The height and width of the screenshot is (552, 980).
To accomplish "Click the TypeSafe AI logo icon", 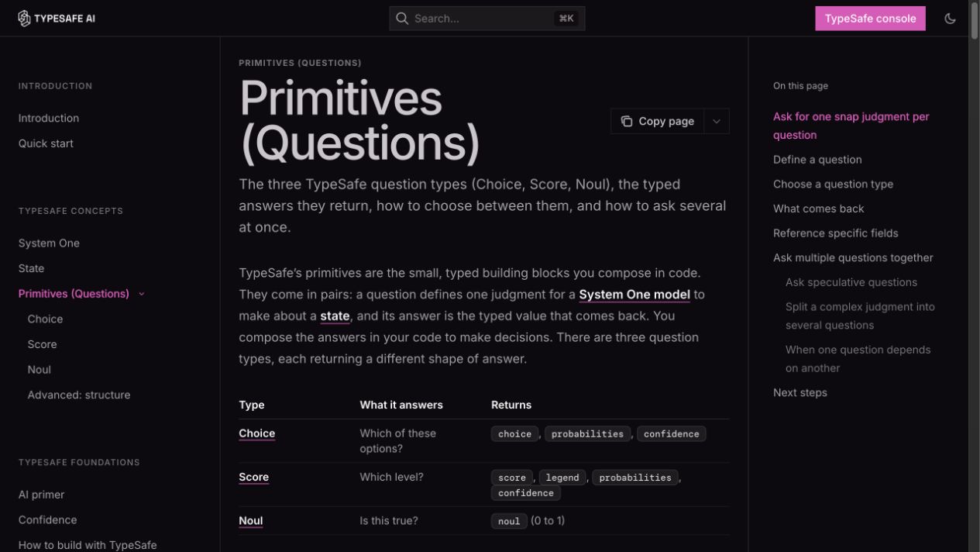I will coord(25,19).
